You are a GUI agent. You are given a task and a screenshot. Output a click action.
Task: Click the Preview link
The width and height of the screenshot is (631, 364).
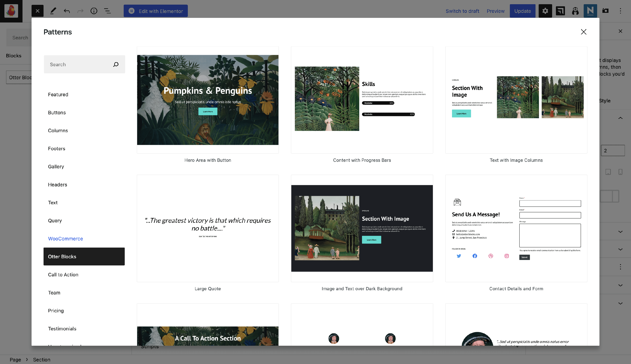495,11
